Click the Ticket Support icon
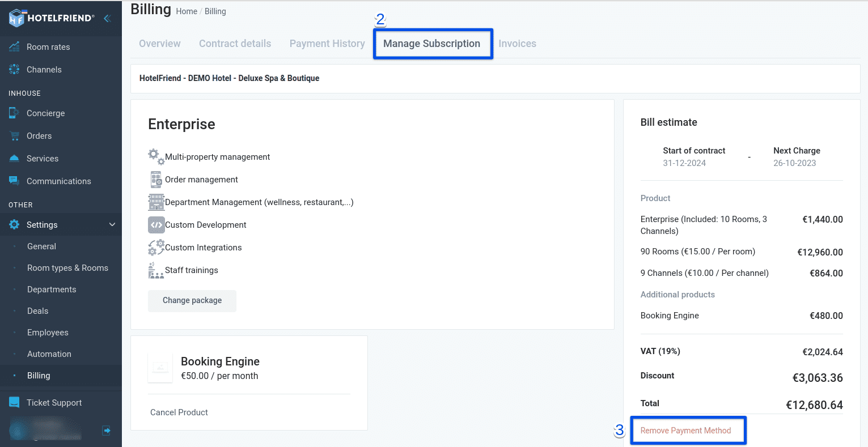The image size is (868, 447). point(14,402)
